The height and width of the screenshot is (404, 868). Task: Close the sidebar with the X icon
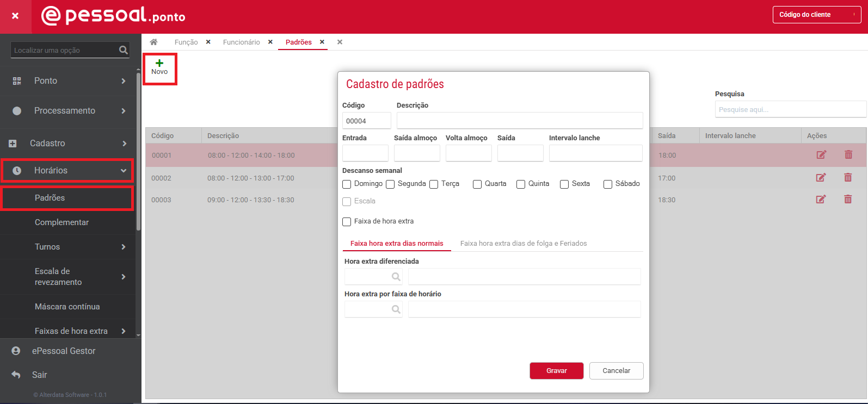tap(15, 16)
